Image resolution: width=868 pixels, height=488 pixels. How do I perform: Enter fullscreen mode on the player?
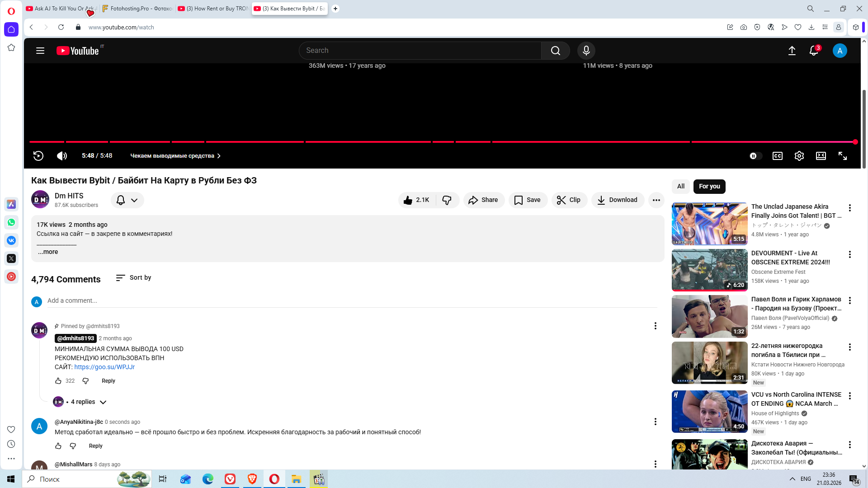click(x=842, y=156)
